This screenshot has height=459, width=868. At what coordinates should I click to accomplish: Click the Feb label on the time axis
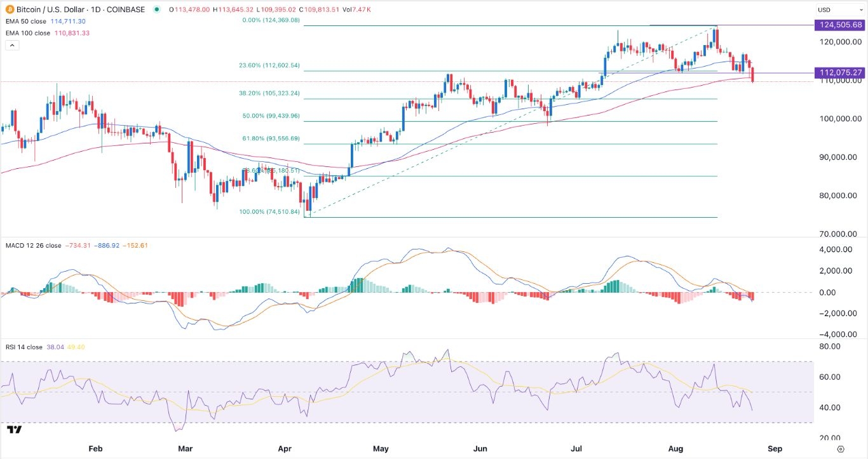95,448
